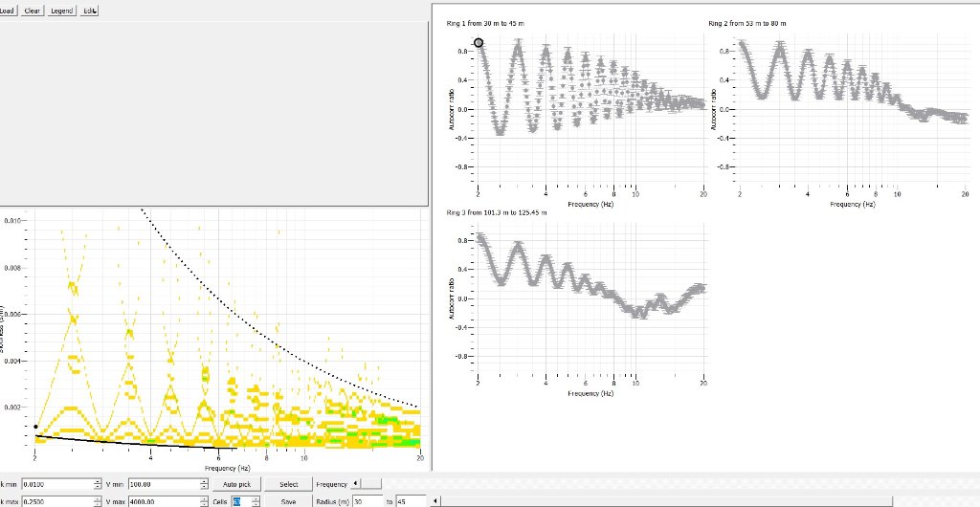Click the V min value field
This screenshot has height=507, width=980.
[x=165, y=485]
